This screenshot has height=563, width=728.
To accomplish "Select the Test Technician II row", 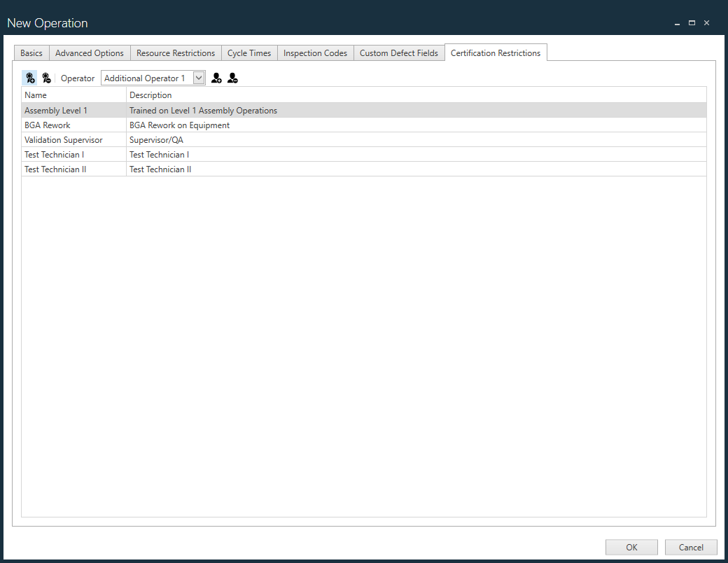I will pyautogui.click(x=73, y=169).
